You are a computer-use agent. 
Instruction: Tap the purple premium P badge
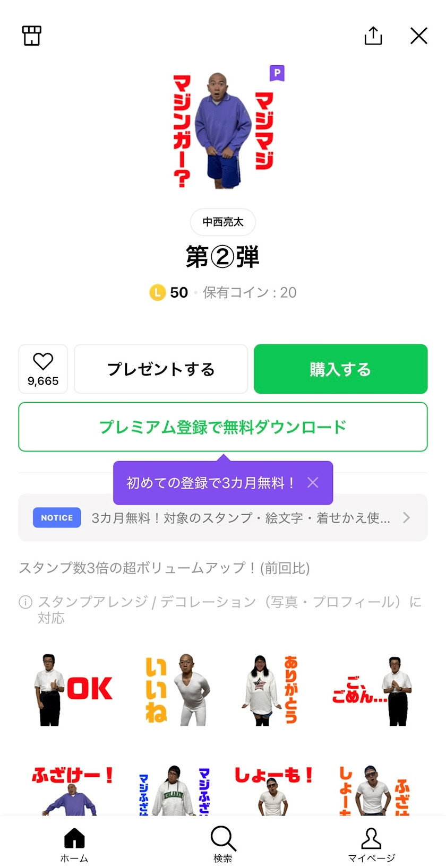coord(277,73)
